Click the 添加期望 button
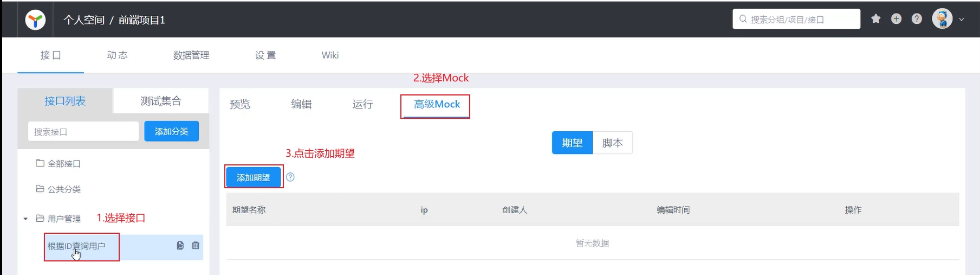The height and width of the screenshot is (275, 980). click(x=254, y=177)
